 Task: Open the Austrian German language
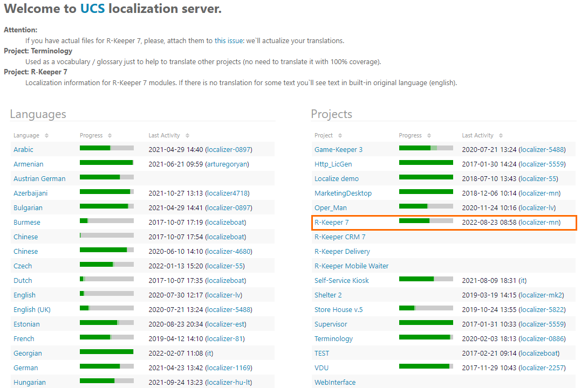[39, 179]
